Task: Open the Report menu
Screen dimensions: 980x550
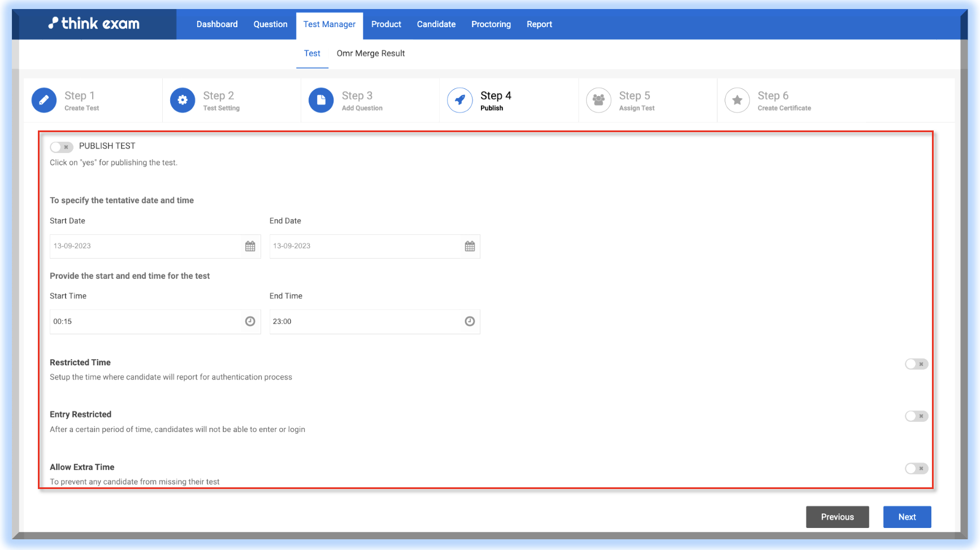Action: [x=539, y=24]
